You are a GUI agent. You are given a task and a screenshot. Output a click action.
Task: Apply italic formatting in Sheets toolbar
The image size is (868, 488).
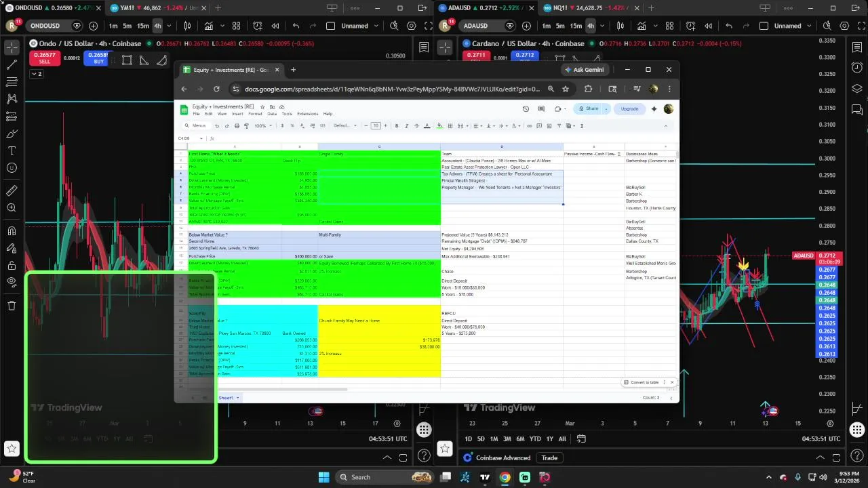pos(406,125)
